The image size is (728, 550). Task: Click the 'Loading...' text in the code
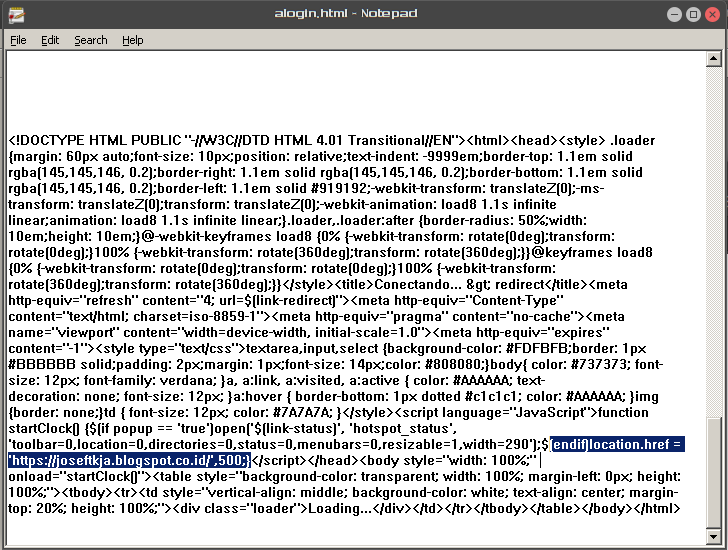340,509
